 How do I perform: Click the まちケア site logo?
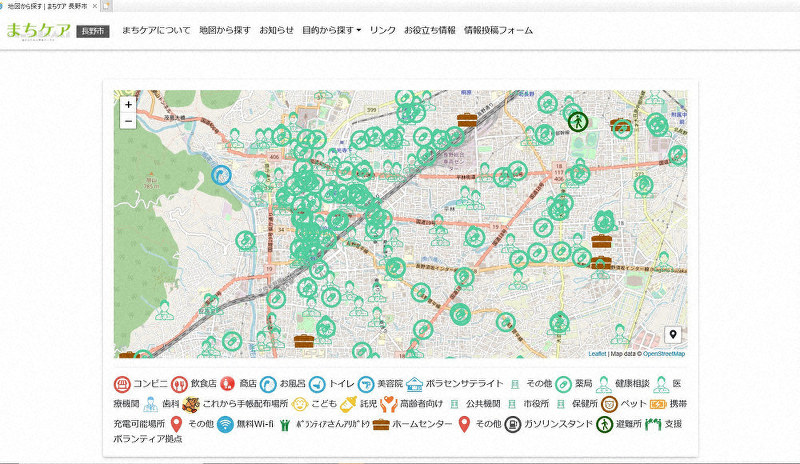[35, 30]
